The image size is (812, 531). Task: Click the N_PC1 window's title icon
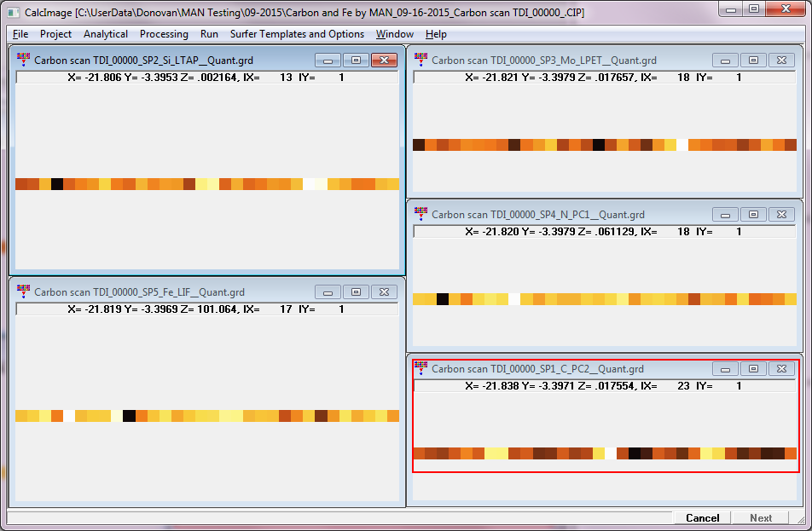pos(420,215)
